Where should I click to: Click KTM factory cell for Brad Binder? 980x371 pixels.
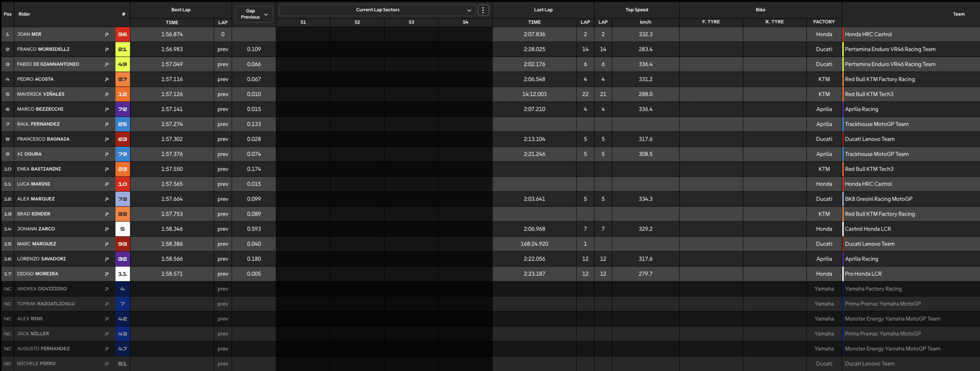[824, 214]
